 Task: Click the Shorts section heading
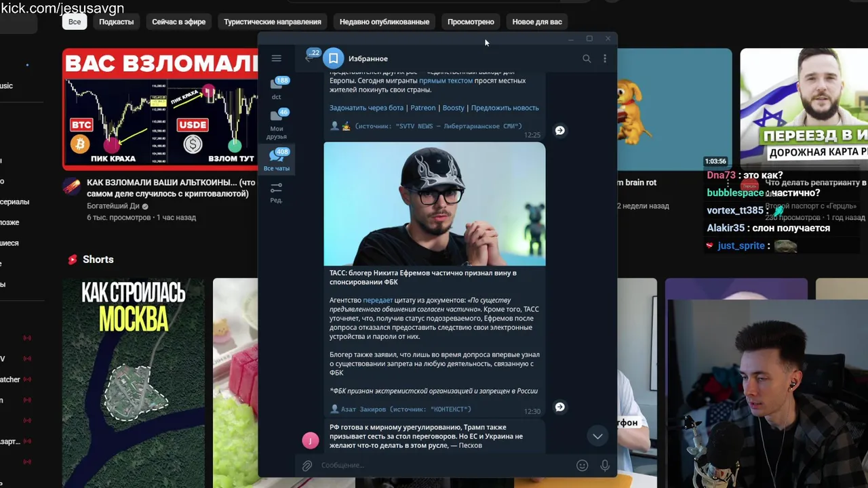pos(98,260)
